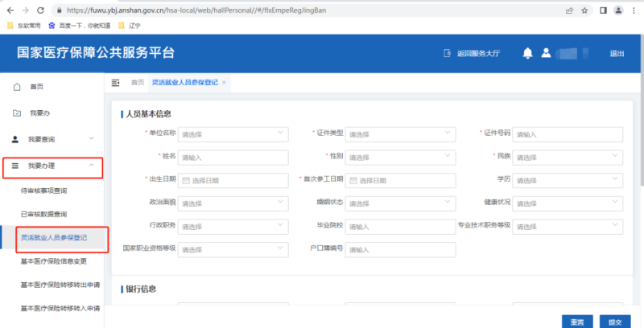Expand the 我要查询 sidebar menu

tap(91, 139)
